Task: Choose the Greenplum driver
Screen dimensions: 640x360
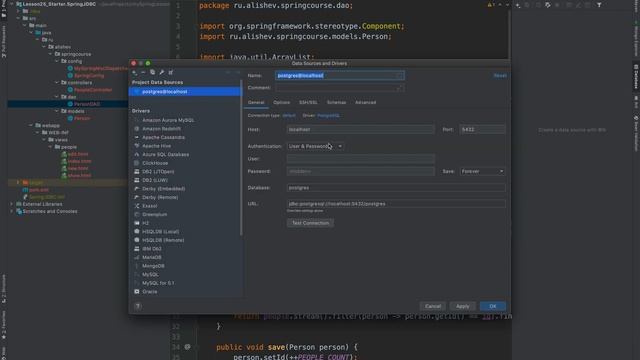Action: pos(154,215)
